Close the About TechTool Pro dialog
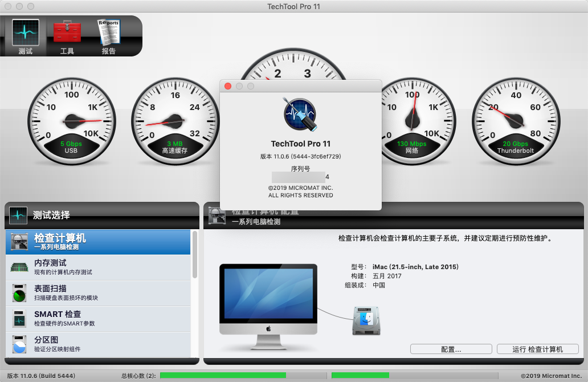 pyautogui.click(x=228, y=86)
